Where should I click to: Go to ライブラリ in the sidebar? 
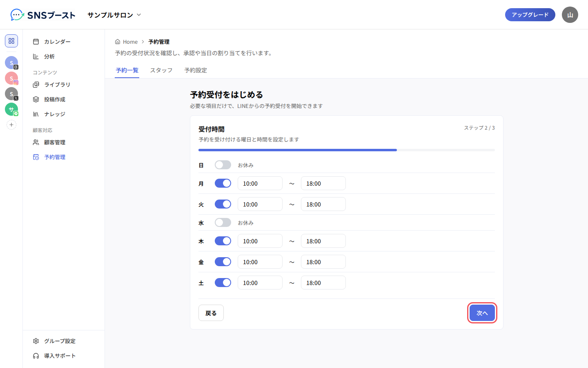(64, 85)
